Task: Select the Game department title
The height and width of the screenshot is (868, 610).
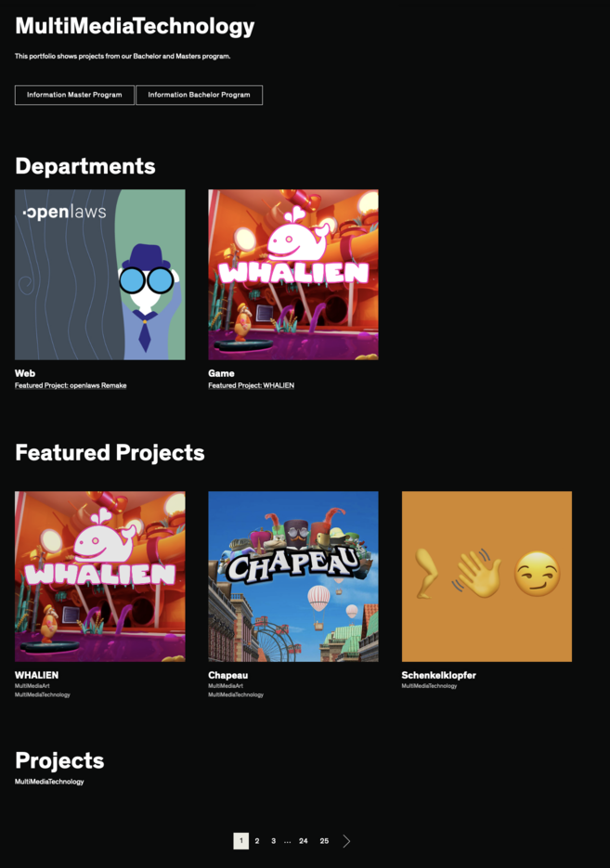Action: point(221,373)
